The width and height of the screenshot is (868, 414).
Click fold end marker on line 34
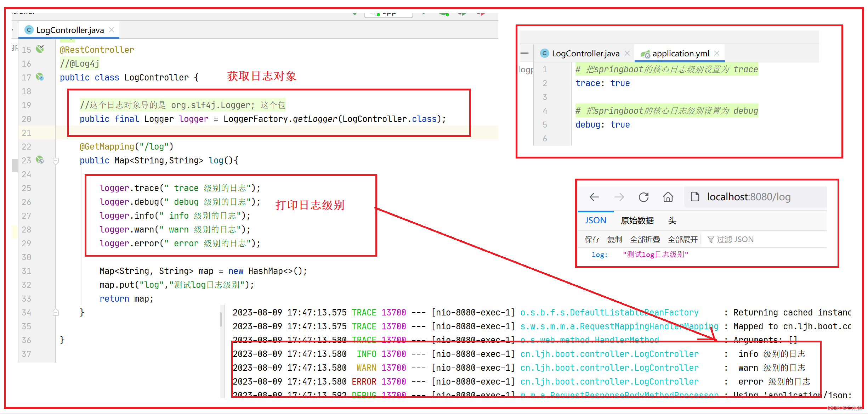pyautogui.click(x=56, y=312)
